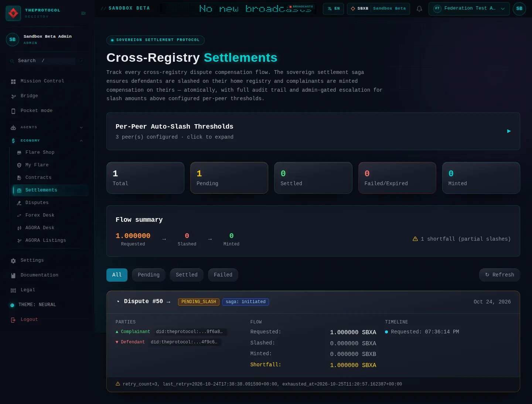The width and height of the screenshot is (532, 404).
Task: Click the Forex Desk exchange icon
Action: 19,215
